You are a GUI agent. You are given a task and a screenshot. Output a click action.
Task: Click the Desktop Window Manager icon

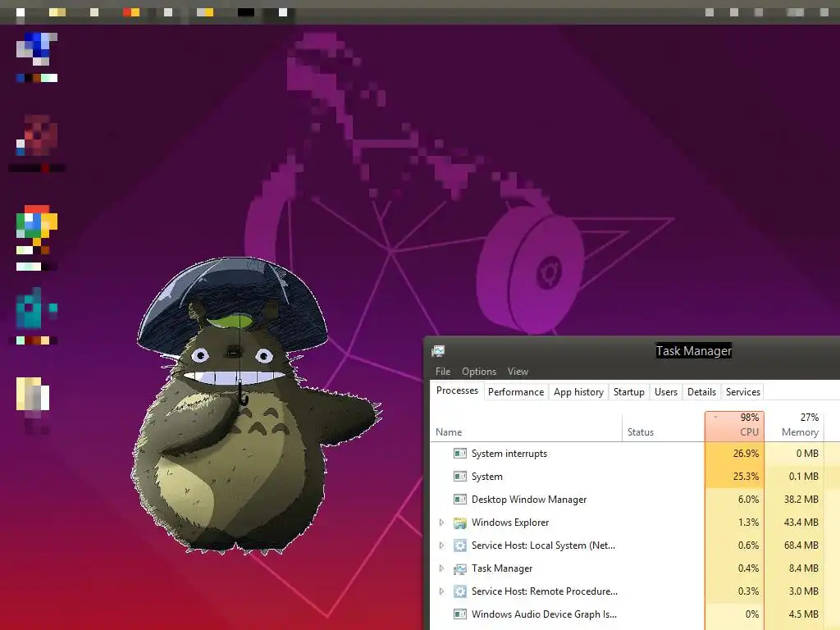point(459,500)
